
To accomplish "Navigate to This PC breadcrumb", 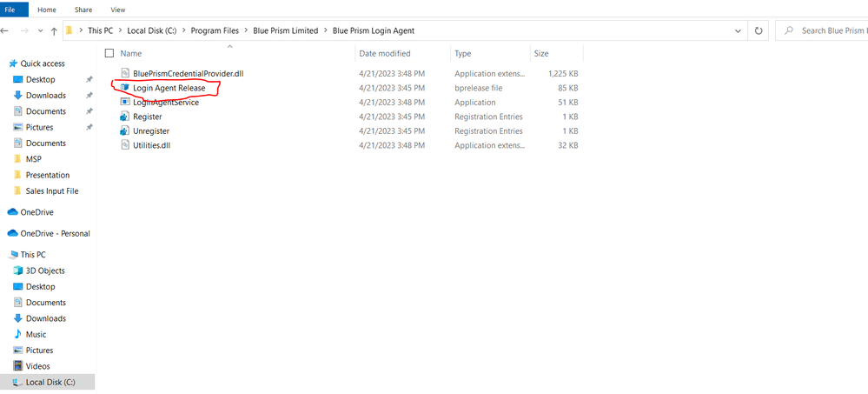I will pos(100,31).
